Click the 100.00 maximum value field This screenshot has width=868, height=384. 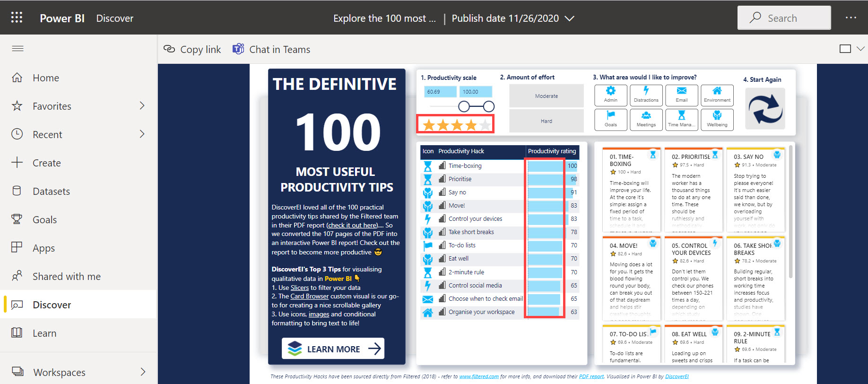coord(476,92)
